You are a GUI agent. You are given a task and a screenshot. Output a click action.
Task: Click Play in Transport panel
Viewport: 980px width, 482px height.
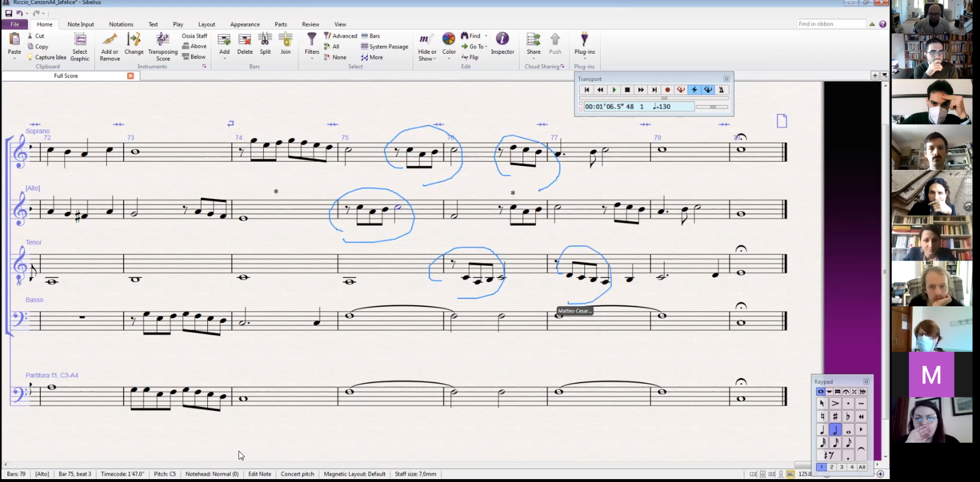click(x=614, y=90)
